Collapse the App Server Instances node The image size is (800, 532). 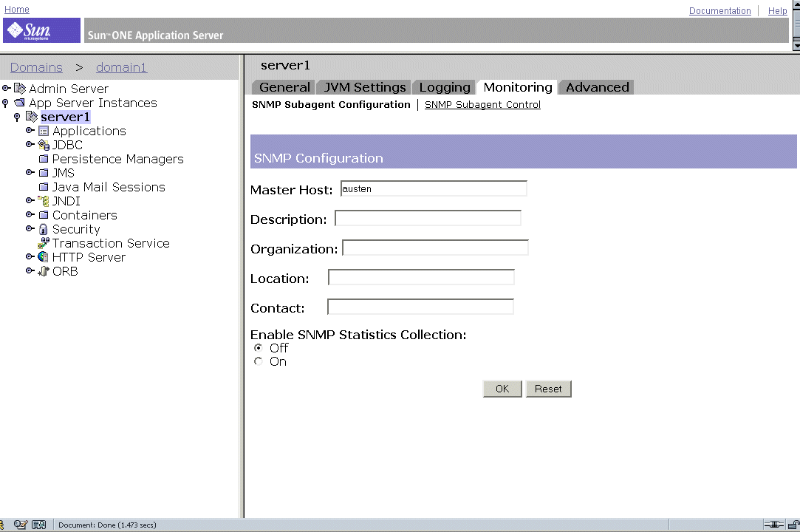(x=5, y=103)
